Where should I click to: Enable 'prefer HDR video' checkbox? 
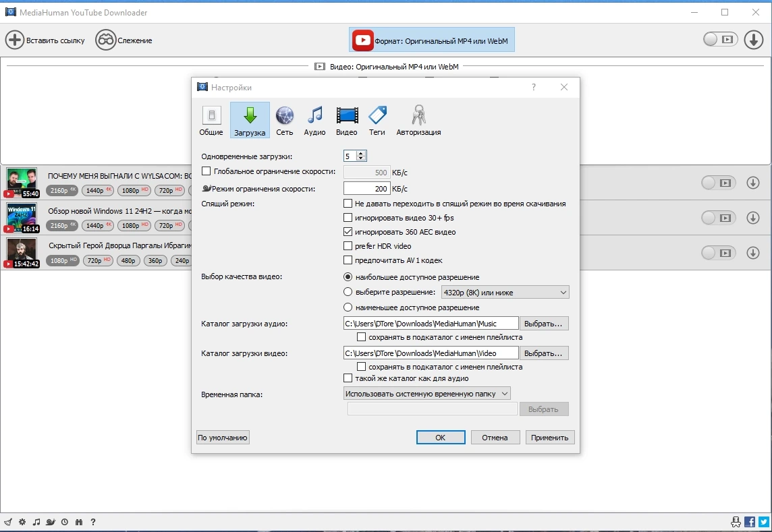(x=348, y=246)
